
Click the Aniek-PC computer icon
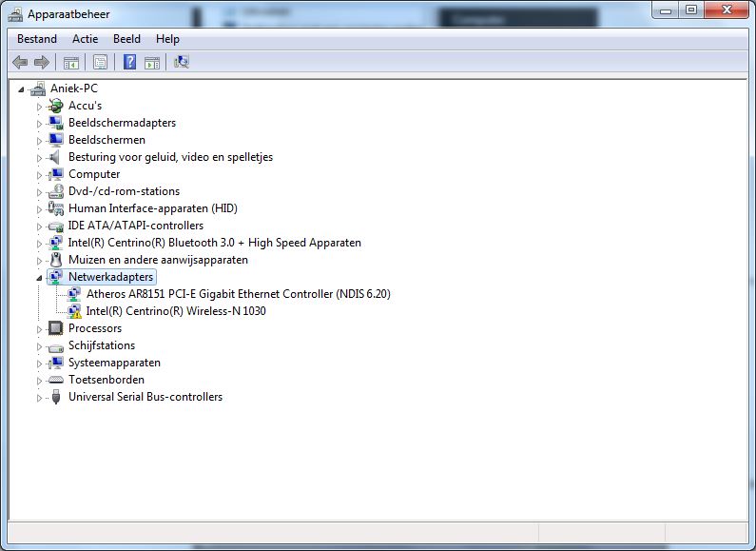[38, 89]
